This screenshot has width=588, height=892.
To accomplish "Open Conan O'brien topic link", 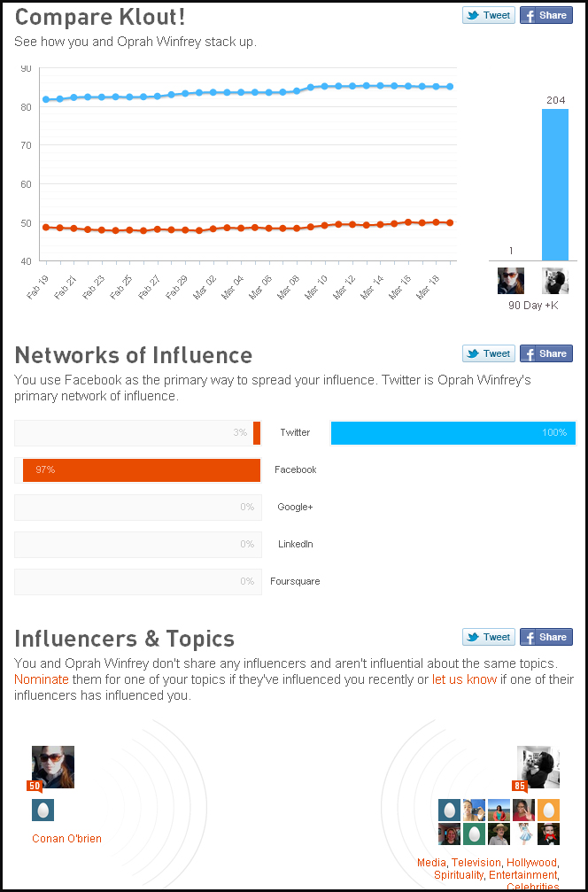I will [66, 839].
